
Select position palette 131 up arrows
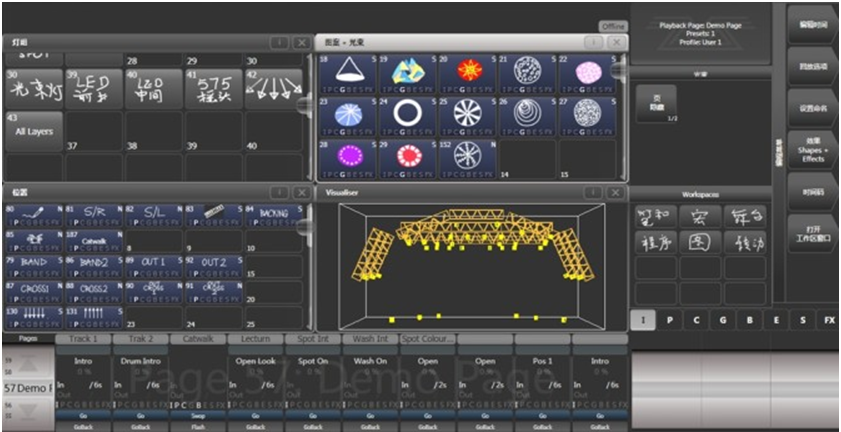94,318
